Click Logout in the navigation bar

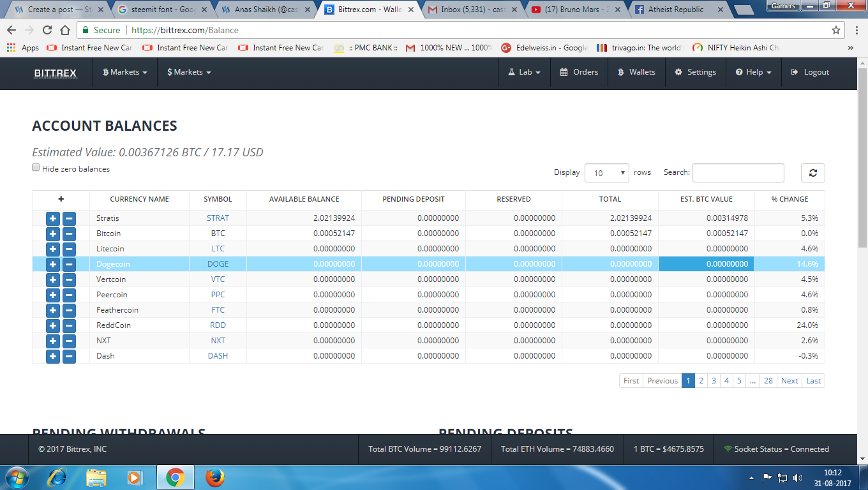[809, 72]
